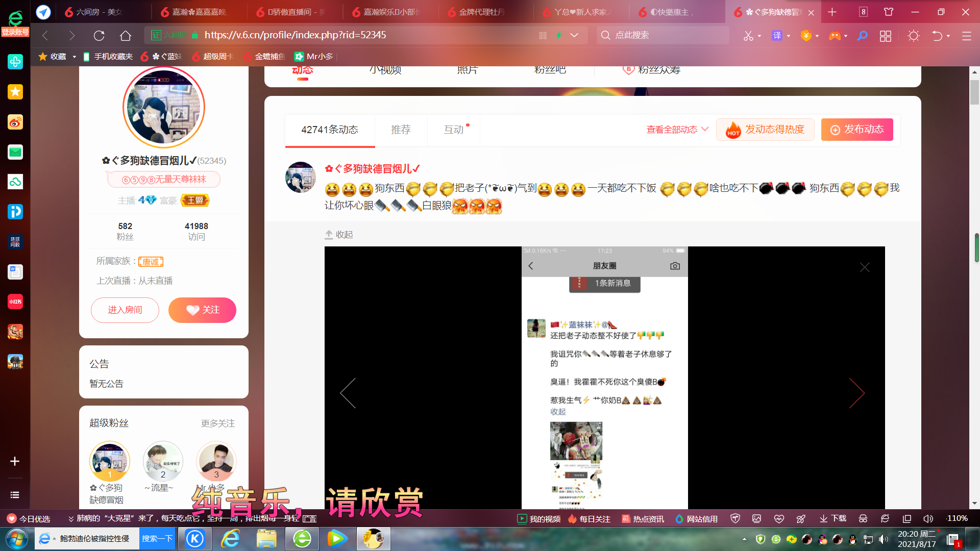Click 110% zoom level control
980x551 pixels.
click(x=957, y=518)
